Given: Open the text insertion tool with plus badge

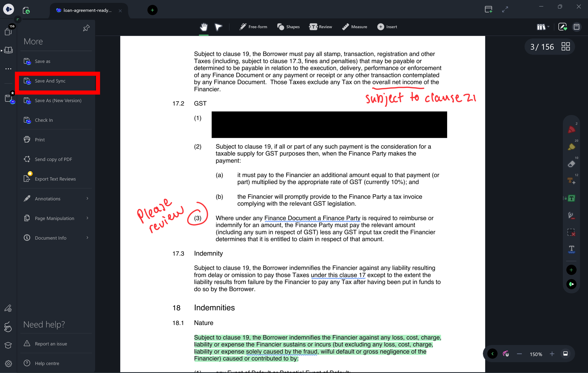Looking at the screenshot, I should (571, 181).
